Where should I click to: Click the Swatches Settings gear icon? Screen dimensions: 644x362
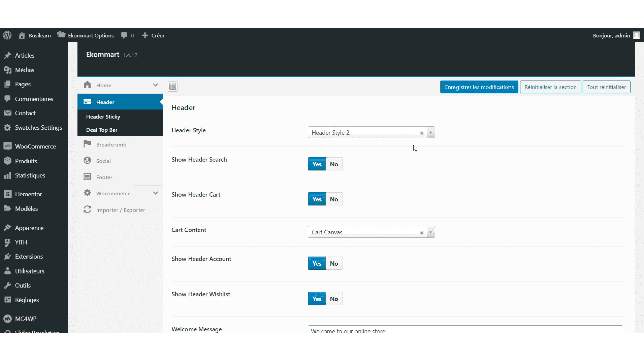click(x=8, y=127)
